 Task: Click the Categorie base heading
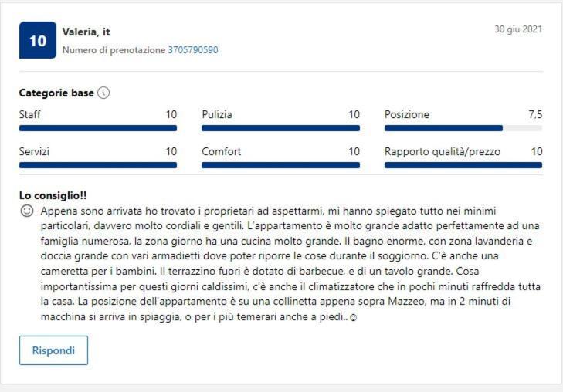pos(56,93)
